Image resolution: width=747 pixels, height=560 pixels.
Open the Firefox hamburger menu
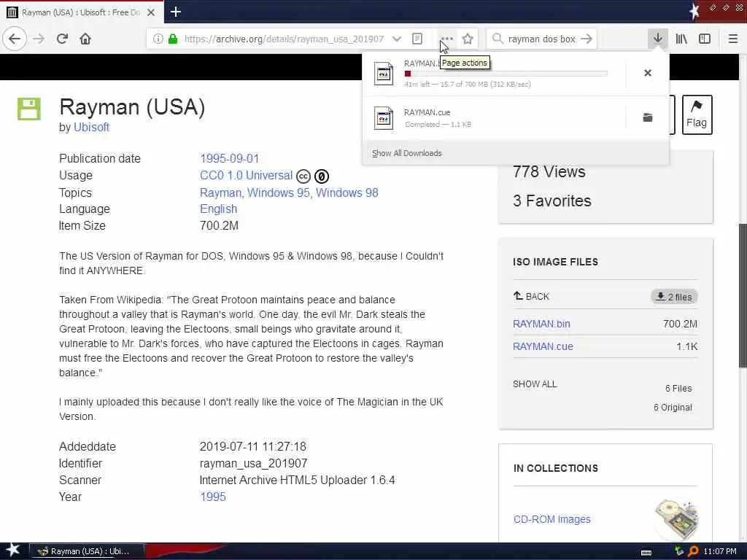click(x=732, y=39)
